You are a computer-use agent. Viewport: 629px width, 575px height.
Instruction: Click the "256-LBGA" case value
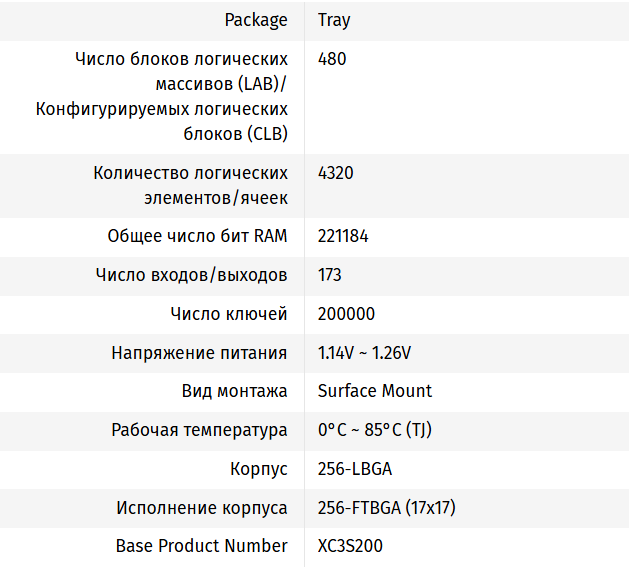pos(353,469)
